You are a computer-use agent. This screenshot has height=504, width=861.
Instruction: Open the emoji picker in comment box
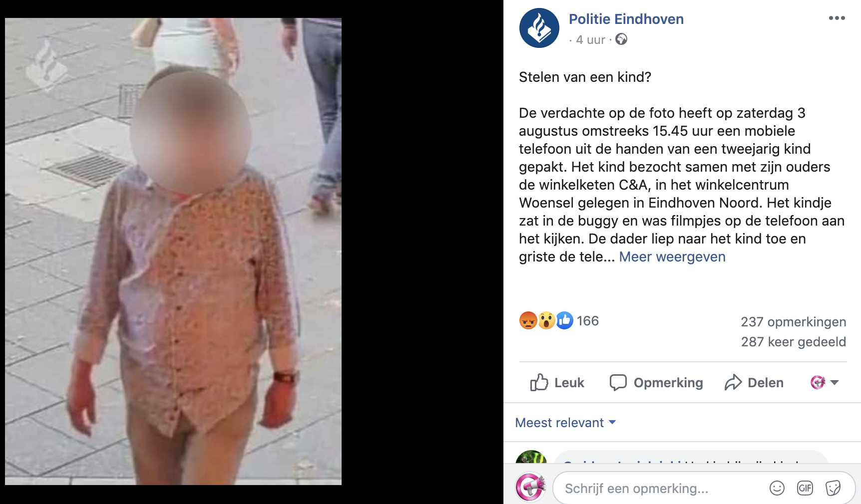pos(777,488)
